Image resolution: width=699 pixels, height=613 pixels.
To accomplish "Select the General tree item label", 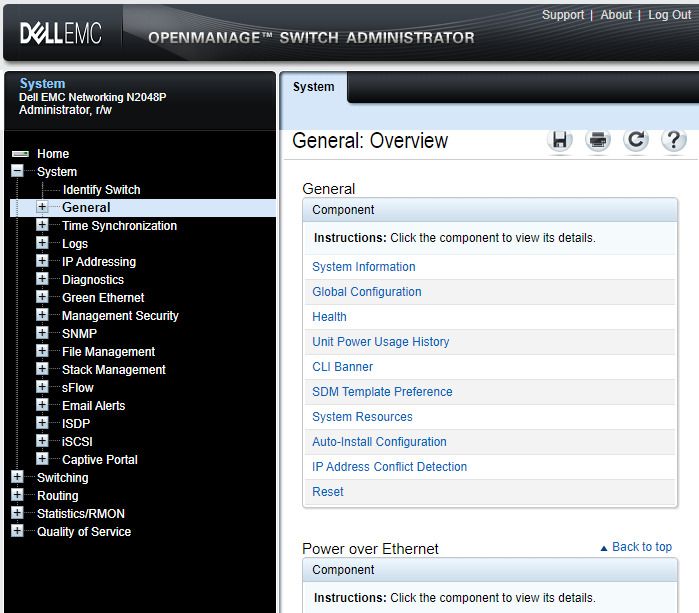I will click(x=86, y=207).
